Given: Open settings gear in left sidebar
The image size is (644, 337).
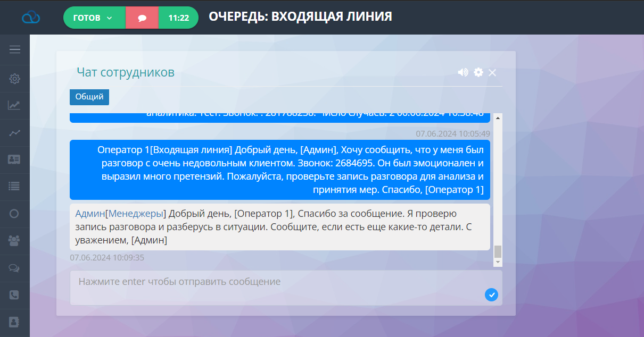Looking at the screenshot, I should click(15, 79).
